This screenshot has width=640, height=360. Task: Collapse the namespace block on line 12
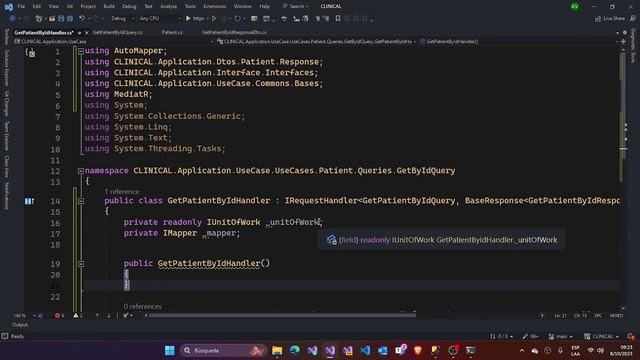point(81,171)
